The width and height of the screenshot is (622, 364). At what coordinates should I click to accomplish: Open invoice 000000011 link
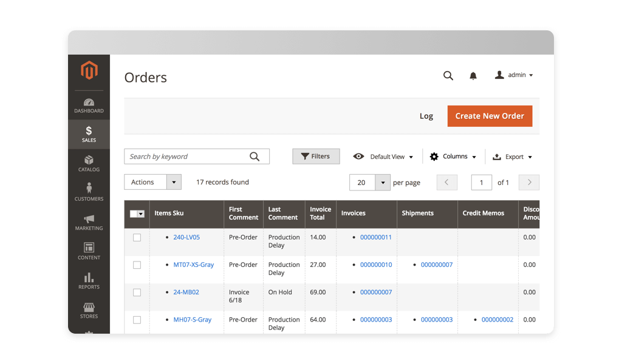(x=375, y=237)
